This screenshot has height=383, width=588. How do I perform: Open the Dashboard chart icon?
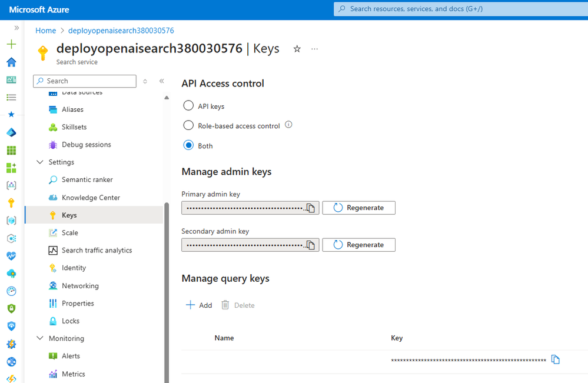coord(12,79)
